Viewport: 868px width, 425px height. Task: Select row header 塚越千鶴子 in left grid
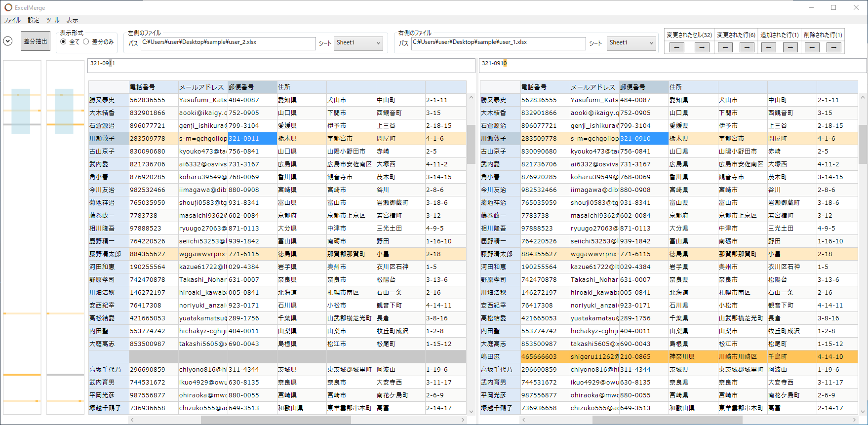tap(109, 408)
